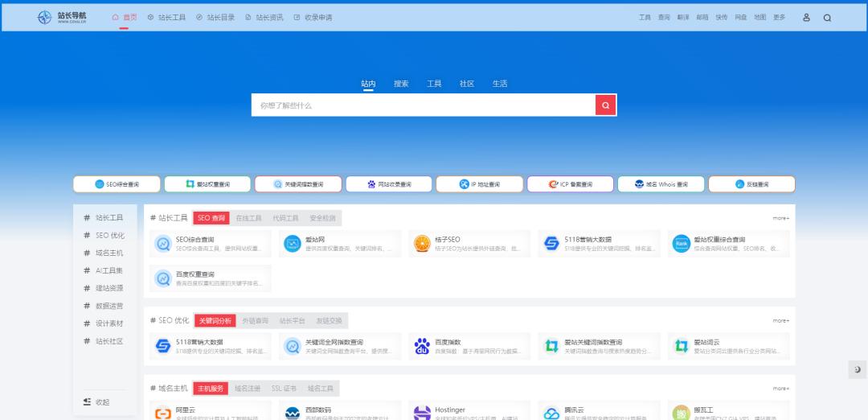Click 地图 link in header

click(760, 17)
